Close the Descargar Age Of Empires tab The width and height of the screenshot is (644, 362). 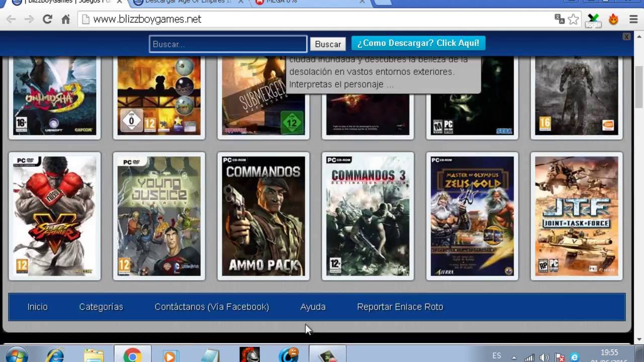click(240, 2)
